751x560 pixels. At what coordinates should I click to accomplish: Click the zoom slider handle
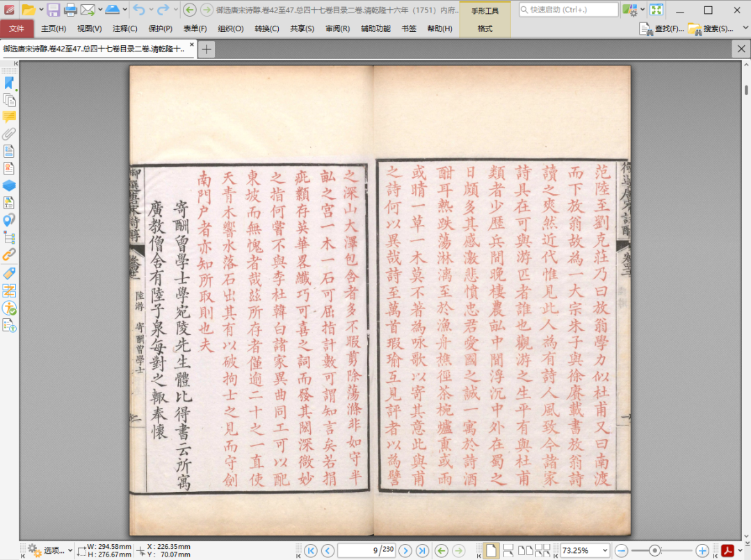click(654, 550)
